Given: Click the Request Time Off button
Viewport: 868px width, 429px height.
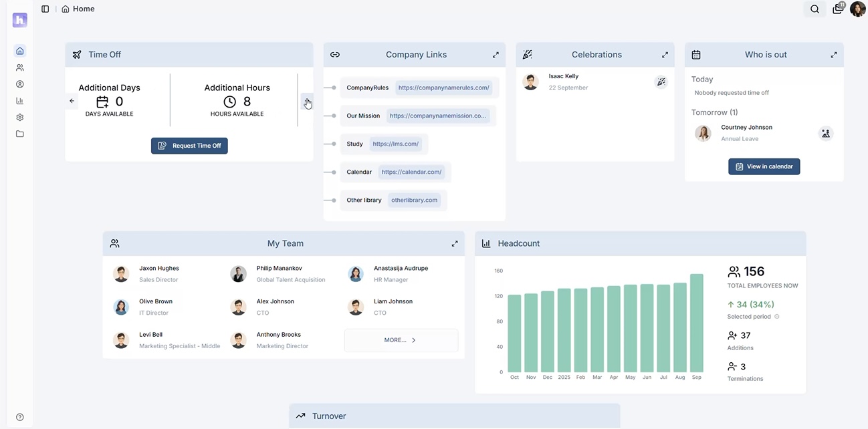Looking at the screenshot, I should coord(189,145).
